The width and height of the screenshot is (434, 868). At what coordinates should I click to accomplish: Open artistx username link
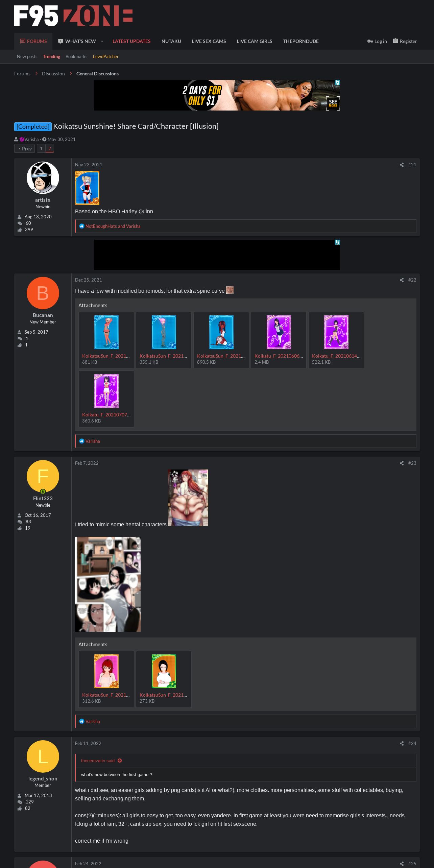coord(43,200)
